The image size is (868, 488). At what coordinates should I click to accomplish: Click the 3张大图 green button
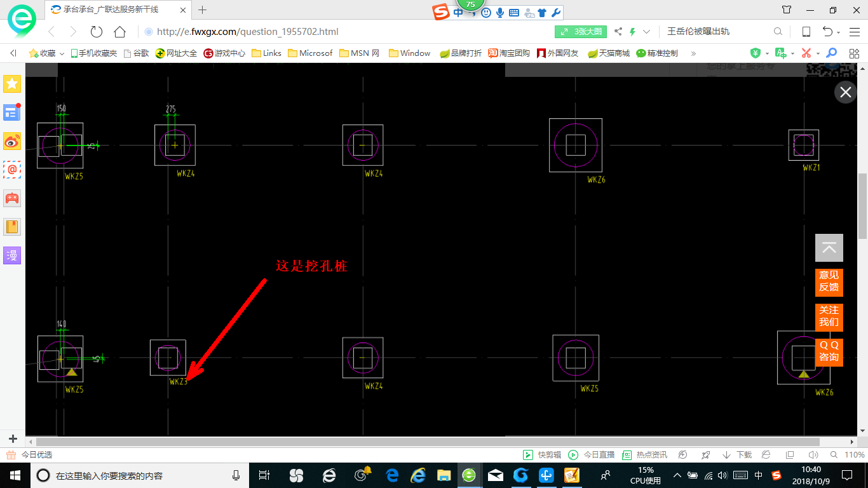581,32
